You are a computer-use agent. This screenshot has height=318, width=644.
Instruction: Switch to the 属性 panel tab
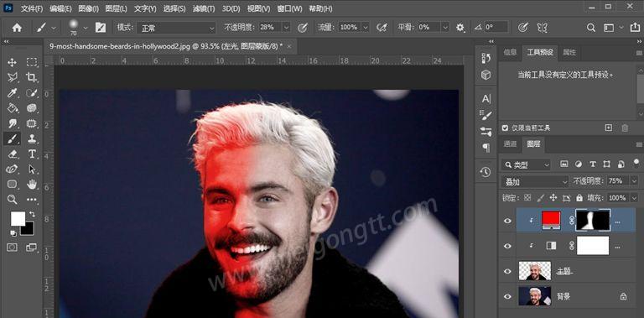(569, 52)
